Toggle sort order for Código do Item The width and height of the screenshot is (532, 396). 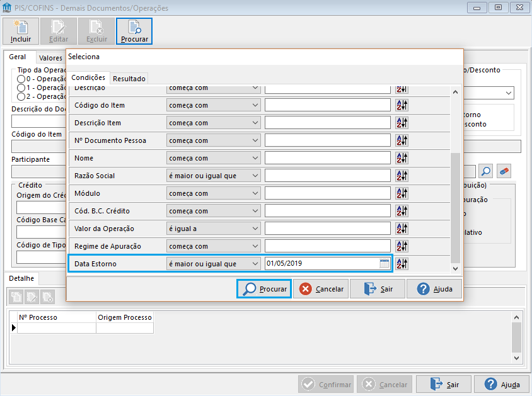(x=402, y=105)
